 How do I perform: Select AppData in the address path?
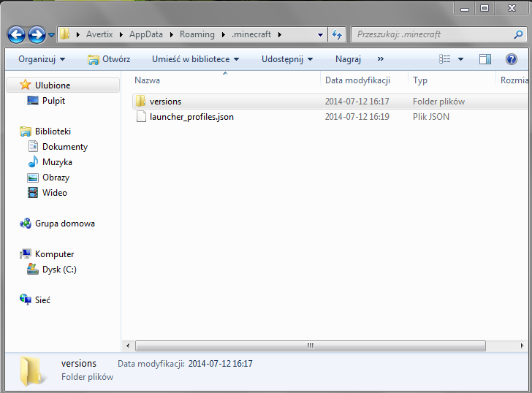coord(146,34)
